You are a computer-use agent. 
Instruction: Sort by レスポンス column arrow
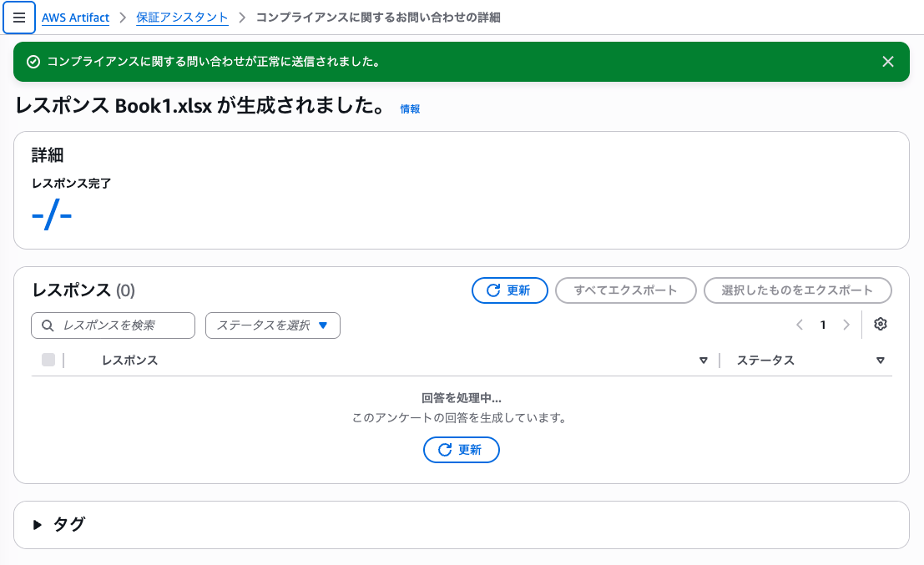coord(703,361)
